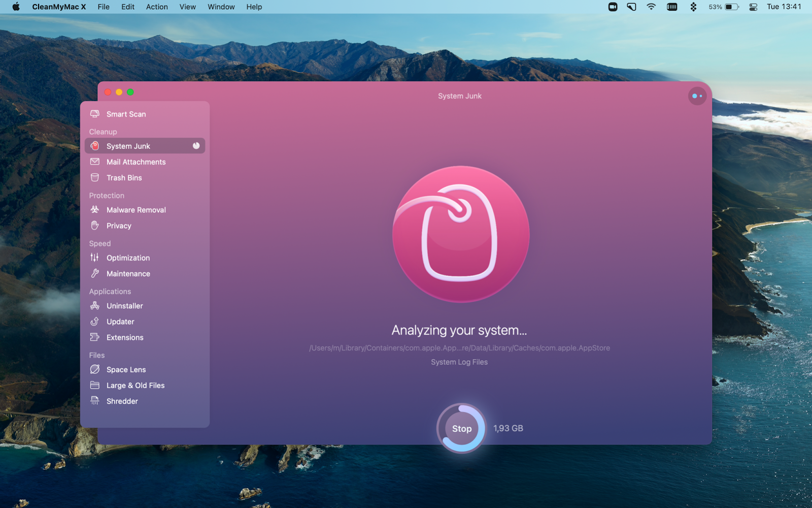Click the Malware Removal biohazard icon
812x508 pixels.
(95, 209)
